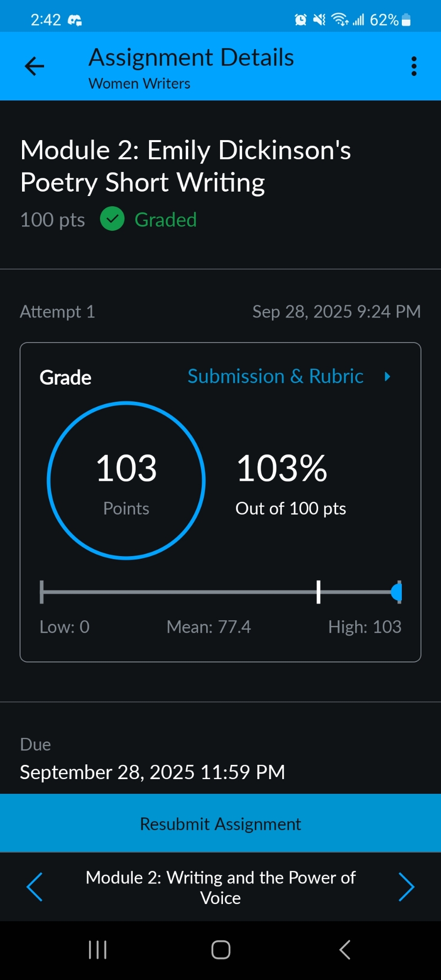
Task: Expand Submission & Rubric arrow
Action: click(x=388, y=376)
